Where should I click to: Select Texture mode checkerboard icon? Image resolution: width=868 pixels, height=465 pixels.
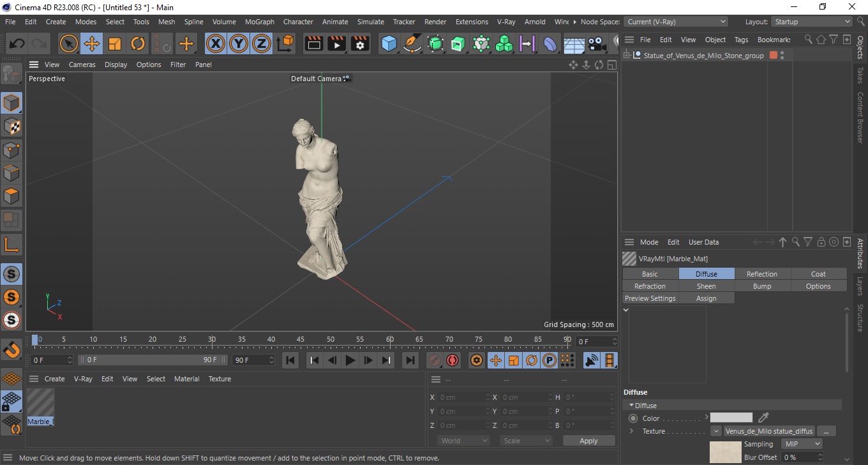pyautogui.click(x=11, y=126)
